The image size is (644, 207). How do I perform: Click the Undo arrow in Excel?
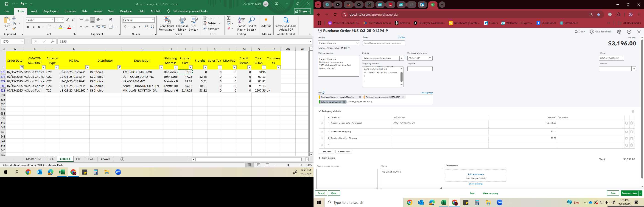pos(22,4)
